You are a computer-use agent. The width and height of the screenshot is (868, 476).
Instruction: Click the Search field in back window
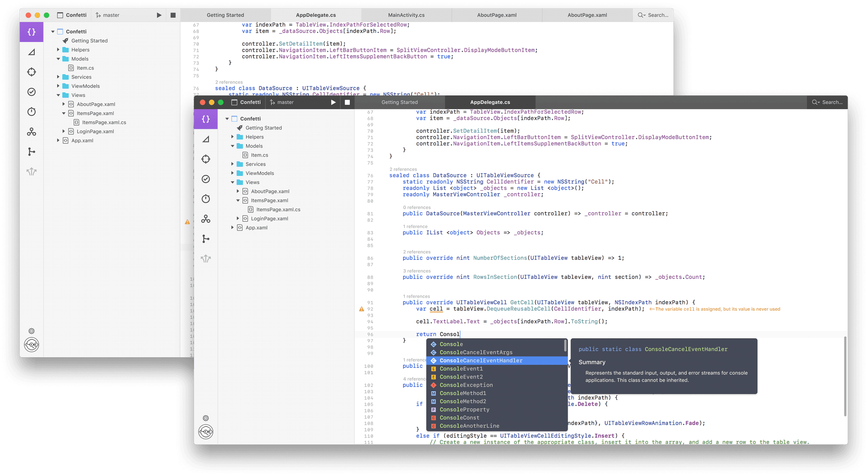tap(653, 15)
